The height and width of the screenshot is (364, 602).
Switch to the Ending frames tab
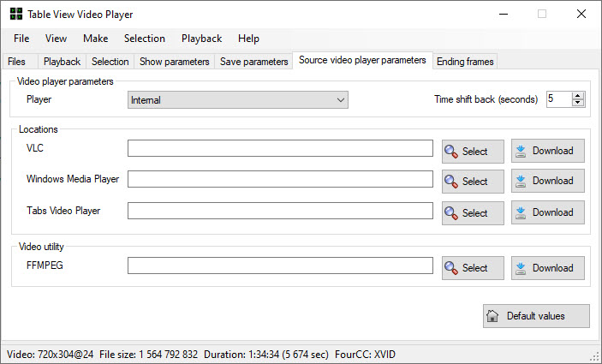[465, 62]
